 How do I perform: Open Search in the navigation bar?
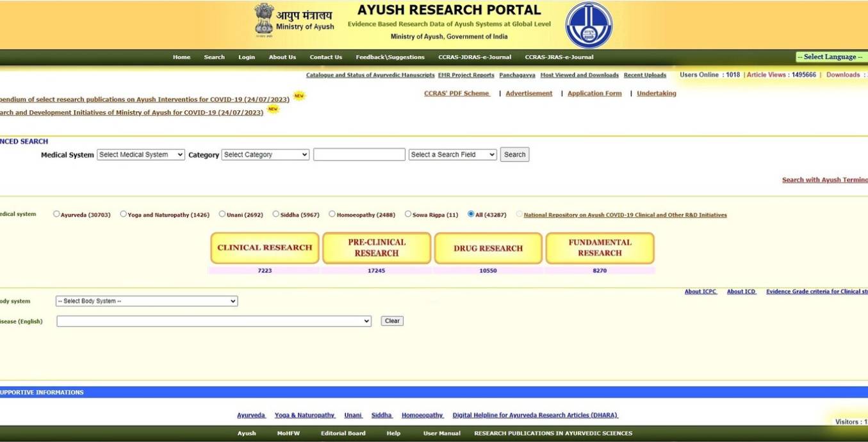[x=214, y=57]
